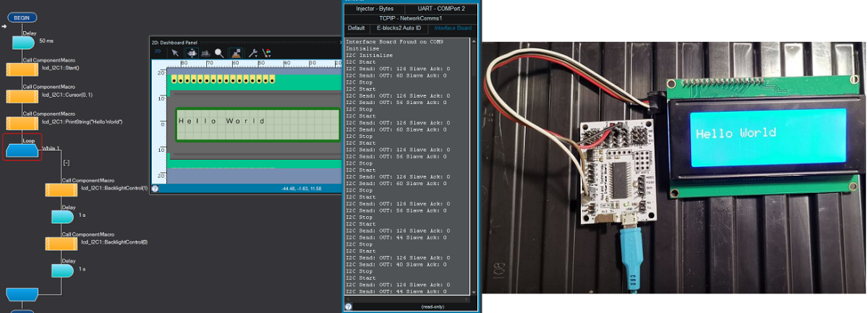Select the magnifier zoom tool in Dashboard Panel
This screenshot has height=313, width=868.
tap(218, 53)
